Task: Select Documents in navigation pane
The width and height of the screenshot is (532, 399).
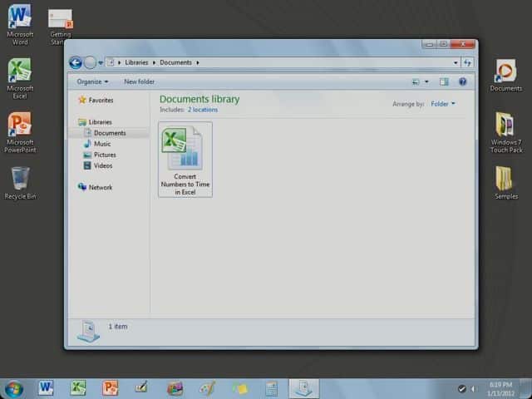Action: (106, 133)
